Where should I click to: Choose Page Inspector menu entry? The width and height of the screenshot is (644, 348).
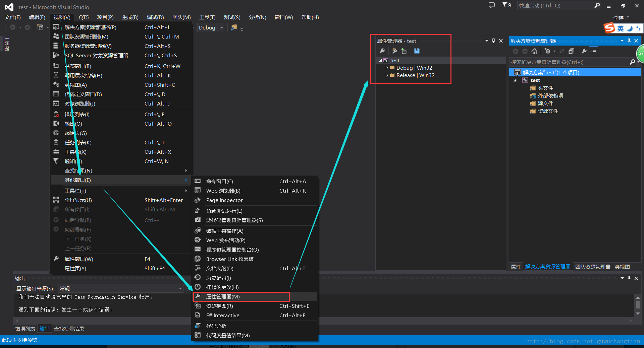[255, 200]
